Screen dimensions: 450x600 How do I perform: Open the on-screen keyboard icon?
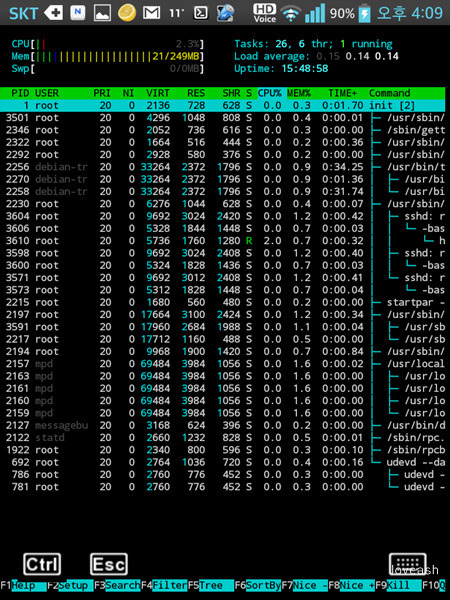(x=408, y=564)
